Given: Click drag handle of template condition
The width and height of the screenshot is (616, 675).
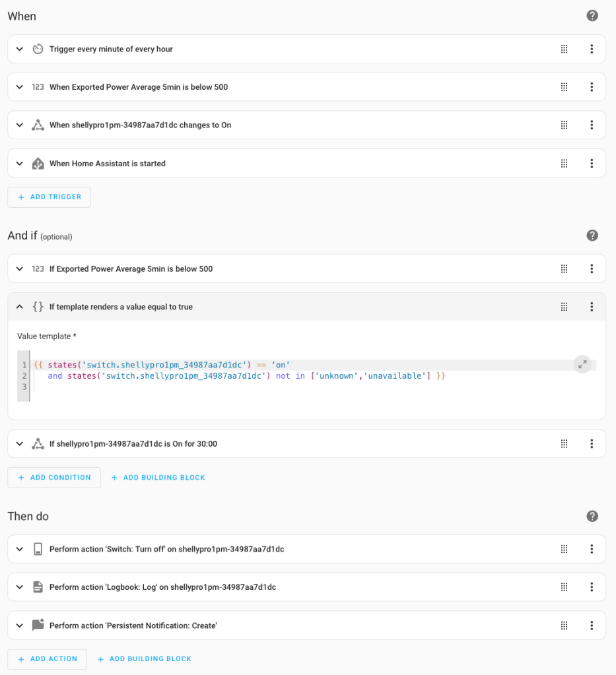Looking at the screenshot, I should tap(564, 307).
